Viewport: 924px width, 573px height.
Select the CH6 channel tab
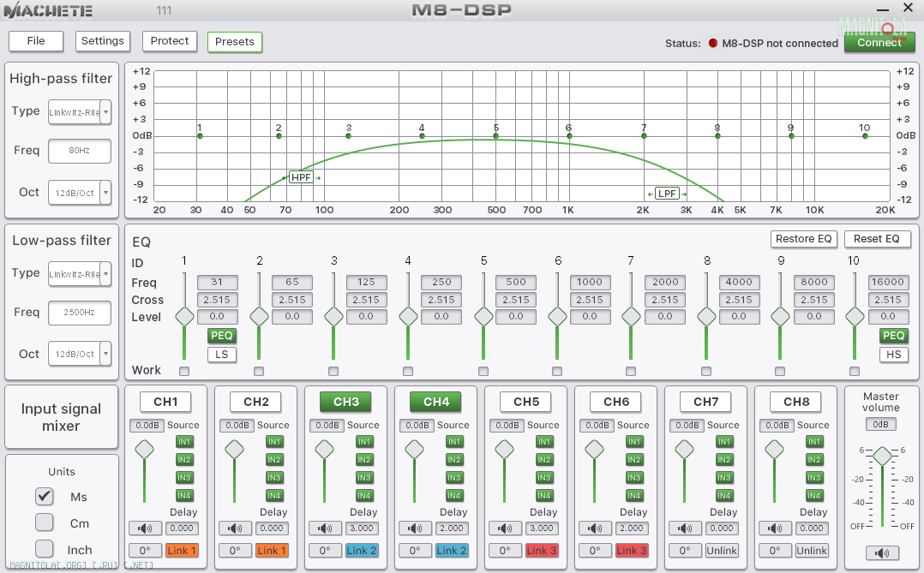click(x=616, y=402)
